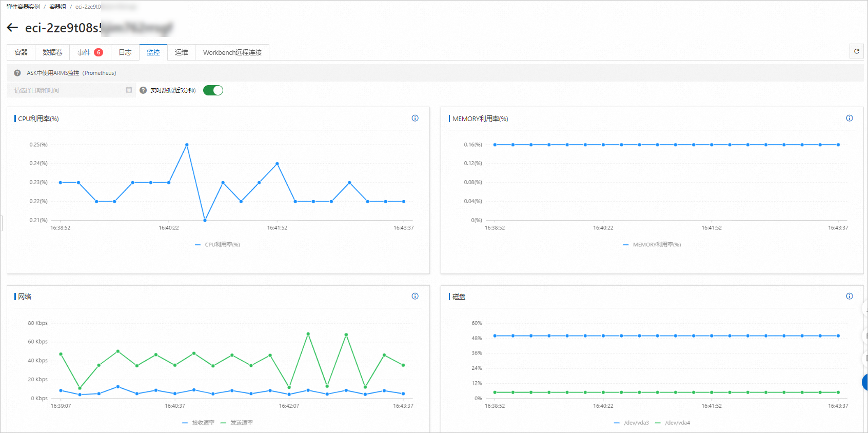The image size is (868, 433).
Task: Click the date and time selection field
Action: [x=67, y=90]
